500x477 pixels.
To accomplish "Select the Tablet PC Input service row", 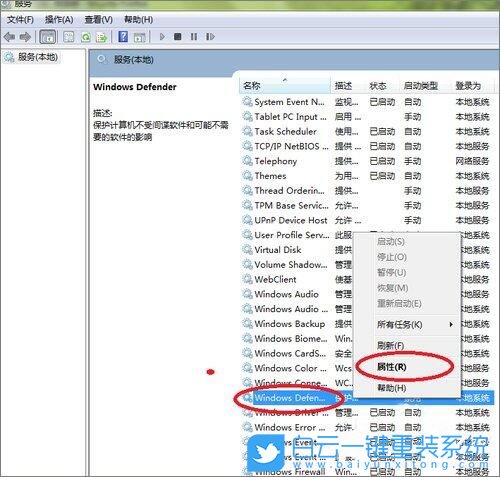I will click(367, 117).
